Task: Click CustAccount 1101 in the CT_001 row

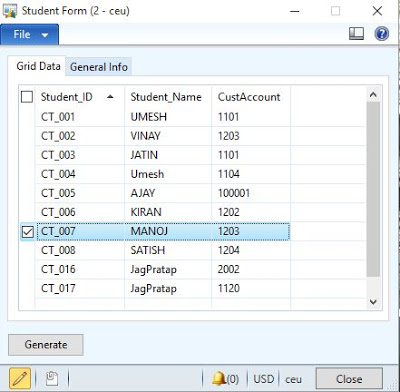Action: (228, 117)
